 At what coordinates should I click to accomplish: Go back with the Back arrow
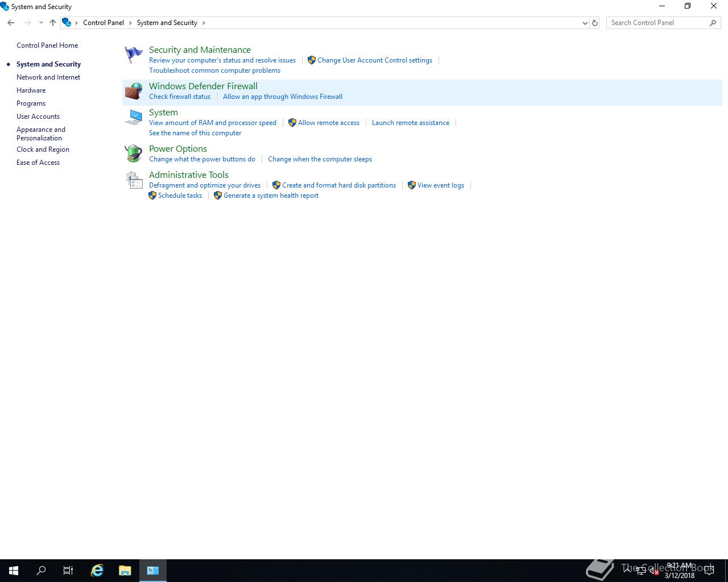[11, 23]
